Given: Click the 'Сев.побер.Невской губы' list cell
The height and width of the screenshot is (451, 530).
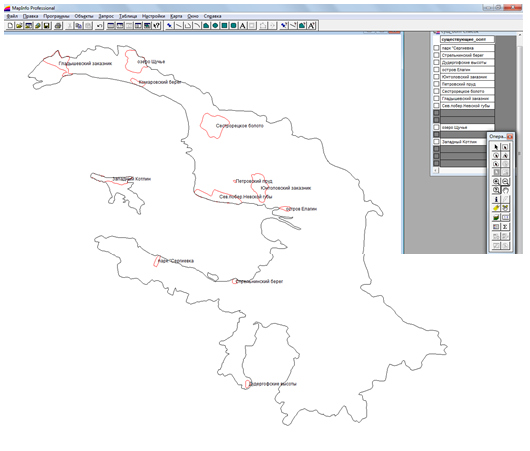Looking at the screenshot, I should pyautogui.click(x=467, y=106).
